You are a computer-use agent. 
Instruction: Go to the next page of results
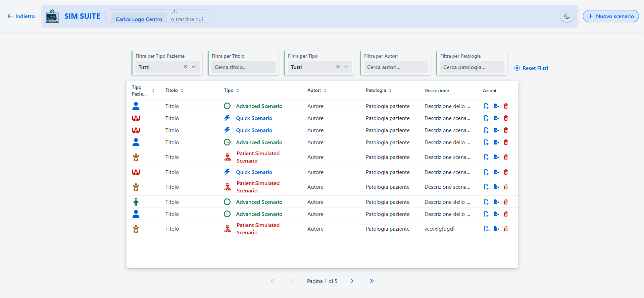pos(352,281)
